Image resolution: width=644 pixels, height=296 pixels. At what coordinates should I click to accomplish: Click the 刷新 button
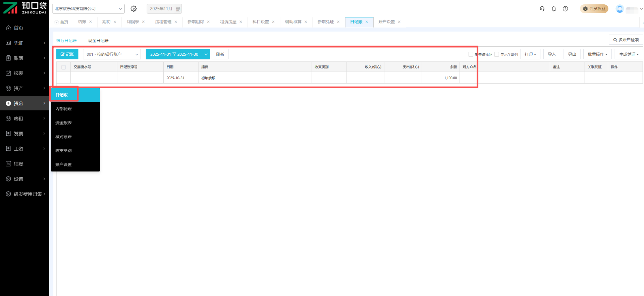click(x=220, y=54)
